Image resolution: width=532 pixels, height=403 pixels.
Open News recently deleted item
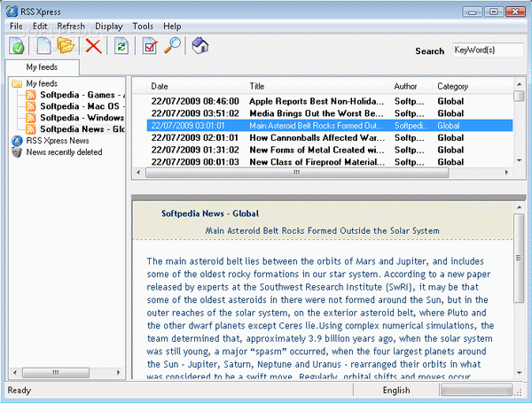click(x=64, y=152)
